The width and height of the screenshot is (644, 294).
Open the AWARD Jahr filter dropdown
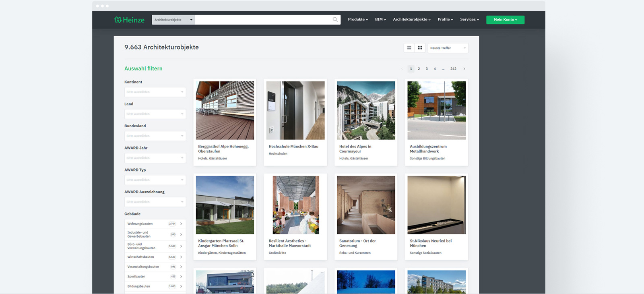155,158
